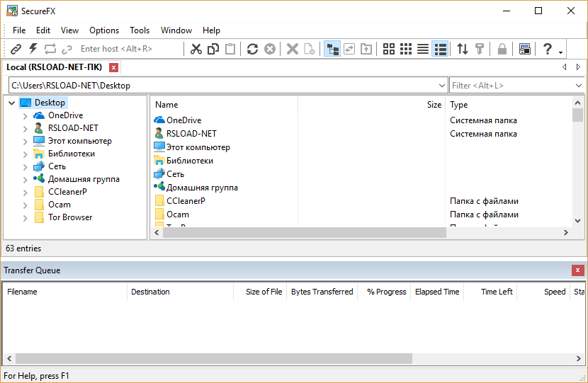This screenshot has width=588, height=383.
Task: Click the Stop transfer circle-X icon
Action: tap(270, 49)
